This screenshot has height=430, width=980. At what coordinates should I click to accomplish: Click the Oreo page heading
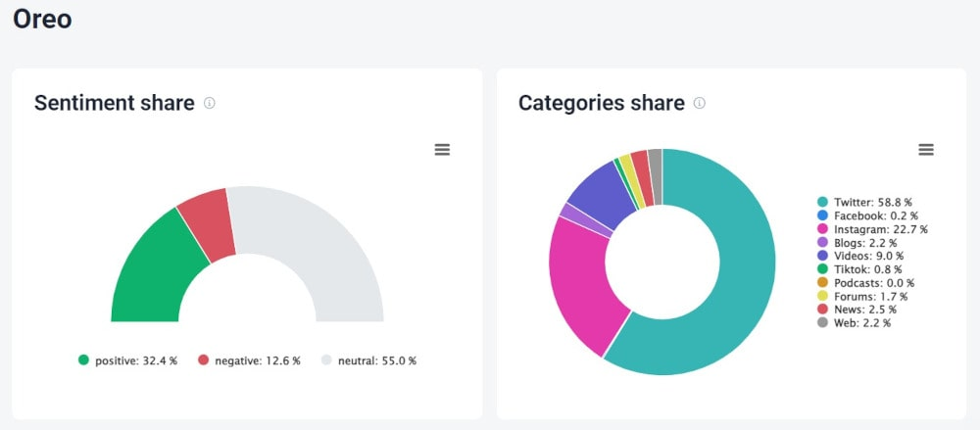[x=42, y=19]
